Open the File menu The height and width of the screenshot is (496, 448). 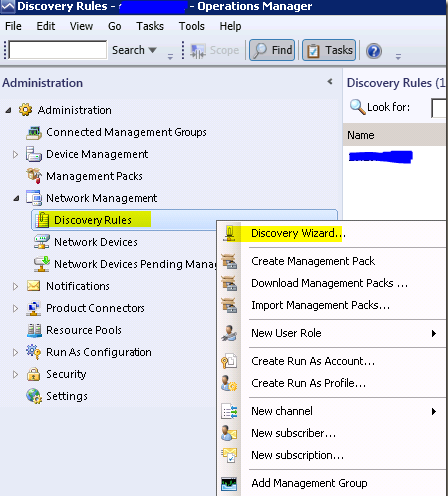(13, 26)
